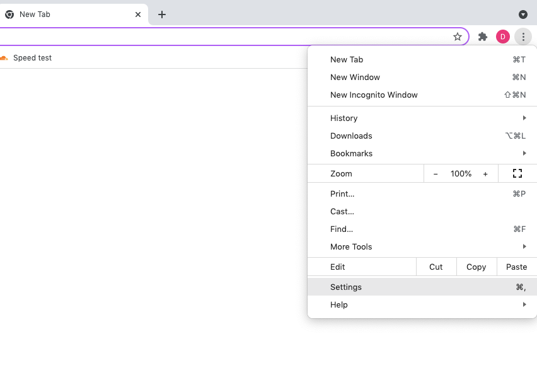Select Find... from the menu

[x=422, y=229]
